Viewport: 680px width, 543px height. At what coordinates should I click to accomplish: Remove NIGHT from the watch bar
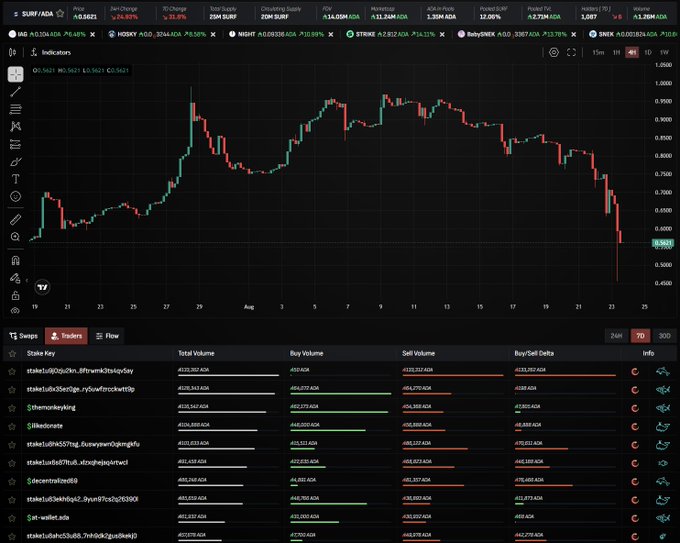[331, 34]
